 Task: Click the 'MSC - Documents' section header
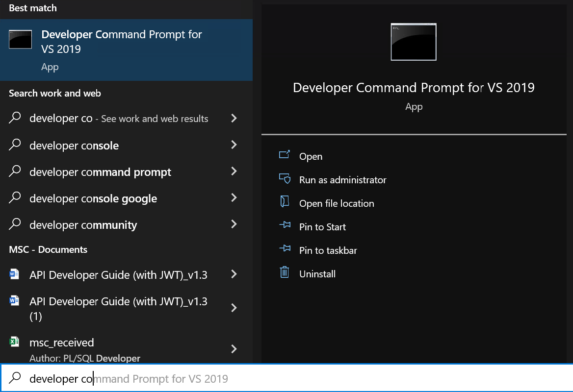[48, 249]
